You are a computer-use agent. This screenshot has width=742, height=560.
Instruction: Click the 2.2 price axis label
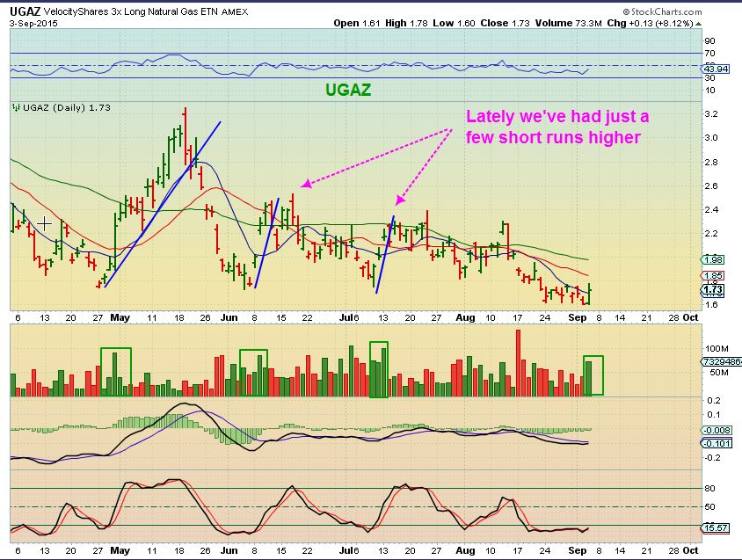click(x=711, y=234)
